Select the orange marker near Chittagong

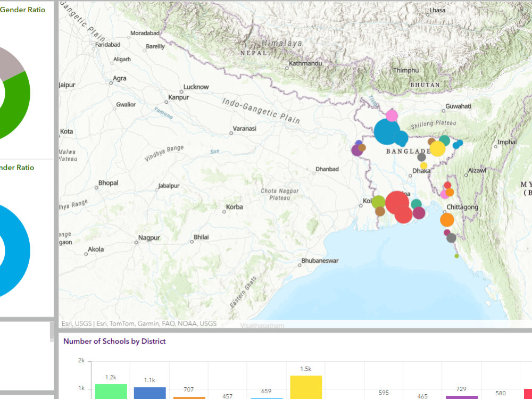coord(446,219)
